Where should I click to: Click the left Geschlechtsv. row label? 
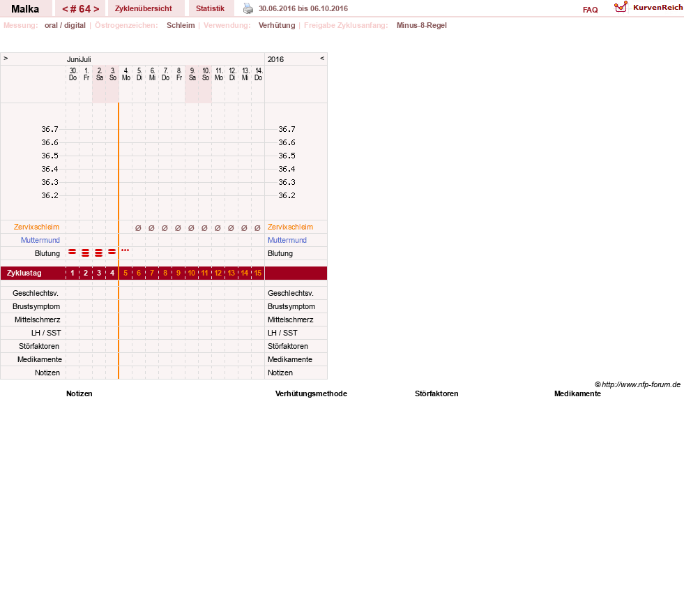(x=36, y=294)
